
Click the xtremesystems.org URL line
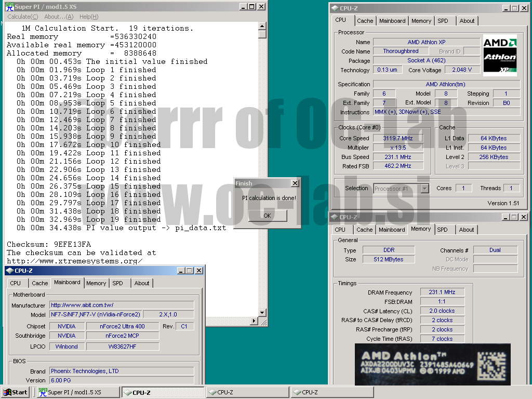(75, 261)
